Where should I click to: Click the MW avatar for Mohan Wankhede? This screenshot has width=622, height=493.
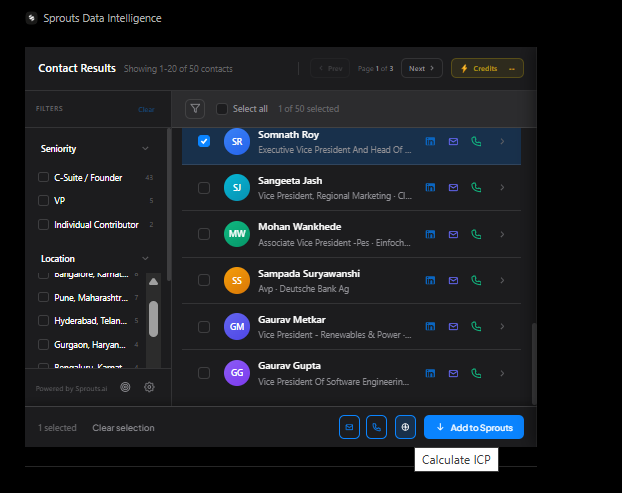click(237, 234)
